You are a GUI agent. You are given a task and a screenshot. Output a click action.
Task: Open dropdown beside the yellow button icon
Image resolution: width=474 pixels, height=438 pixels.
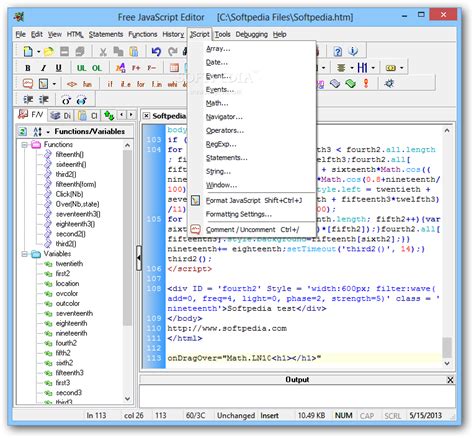tap(402, 68)
